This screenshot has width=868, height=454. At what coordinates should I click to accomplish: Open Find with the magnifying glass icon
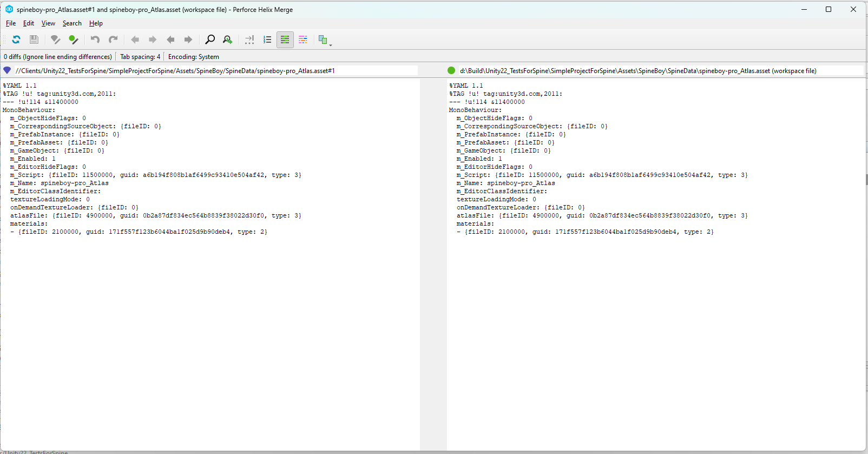click(x=210, y=40)
